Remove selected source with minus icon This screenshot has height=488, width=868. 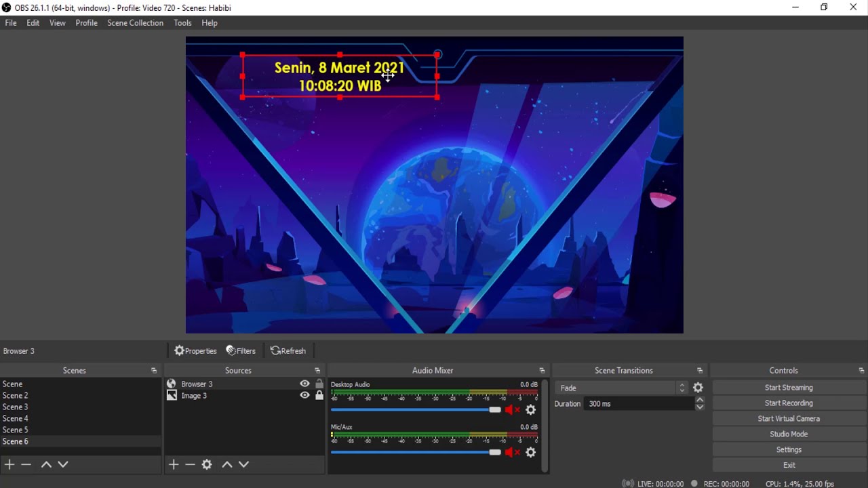pyautogui.click(x=190, y=464)
